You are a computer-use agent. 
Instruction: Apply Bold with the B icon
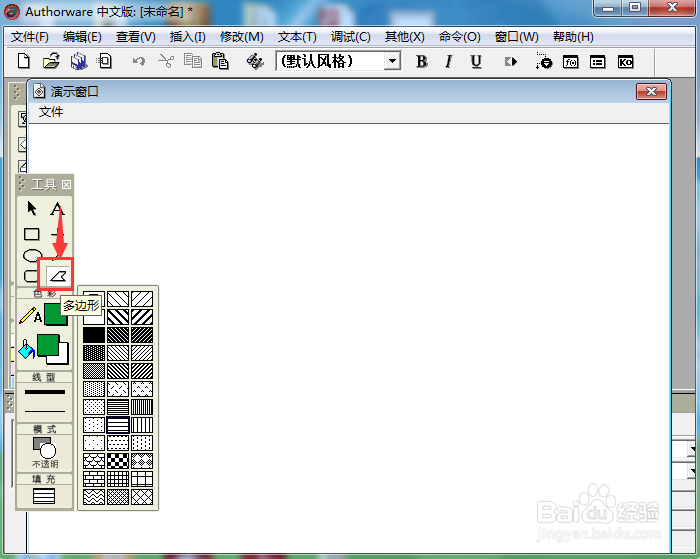pos(421,62)
